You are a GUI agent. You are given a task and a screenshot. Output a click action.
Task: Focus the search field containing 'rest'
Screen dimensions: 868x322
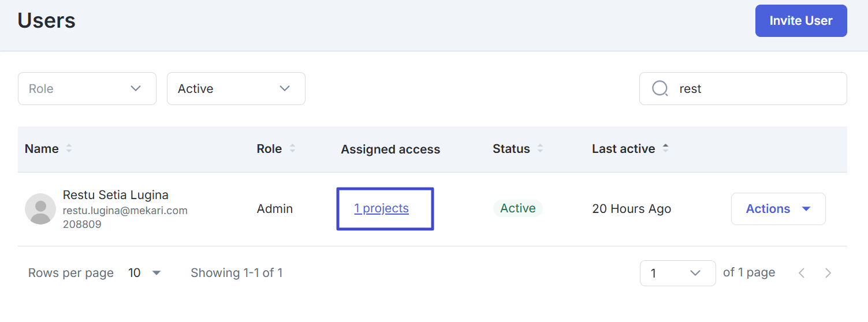pyautogui.click(x=751, y=89)
